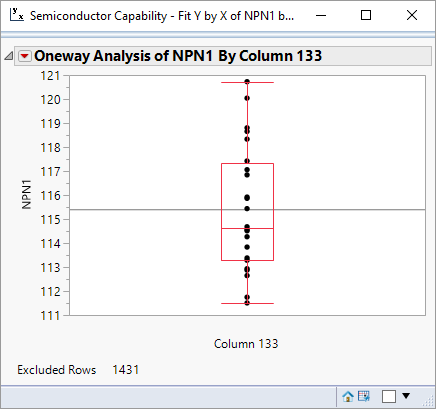Viewport: 436px width, 409px height.
Task: Select the data point at about 120
Action: click(x=247, y=98)
